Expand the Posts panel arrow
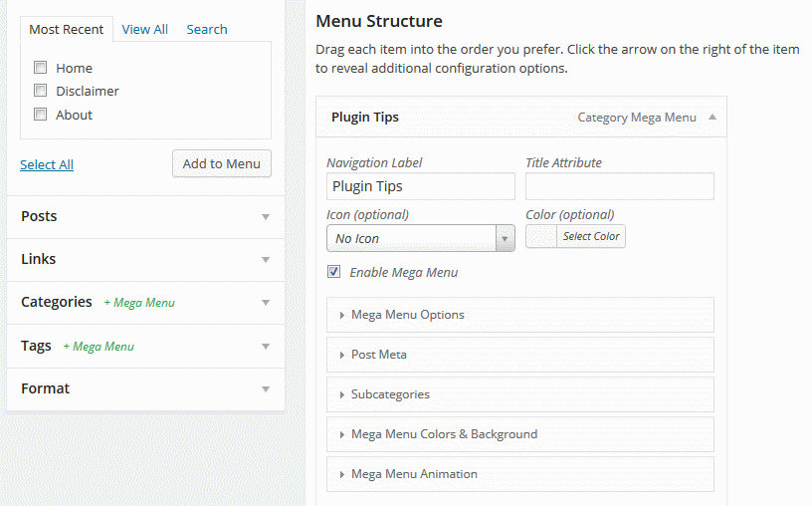This screenshot has height=506, width=812. [266, 217]
